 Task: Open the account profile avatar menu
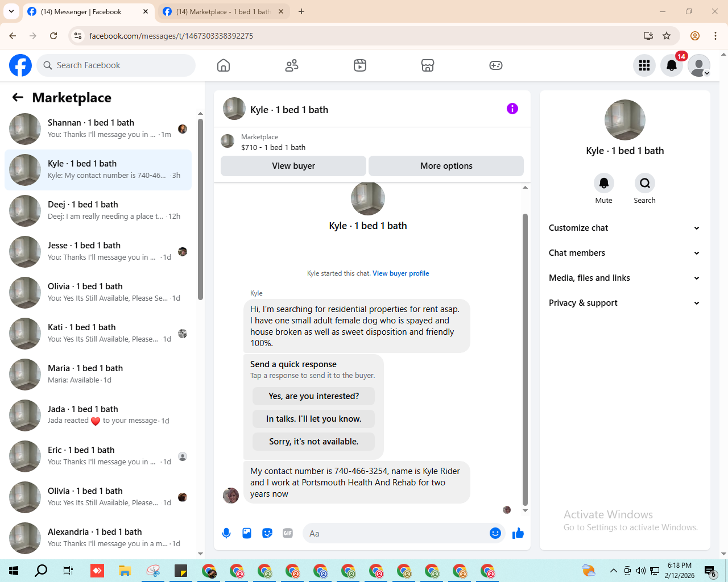[699, 65]
